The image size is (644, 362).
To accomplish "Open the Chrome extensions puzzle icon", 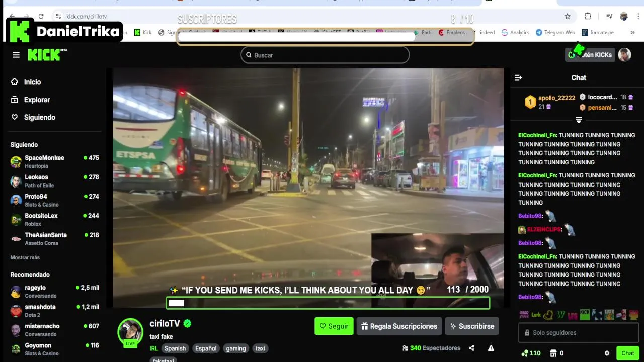I will [x=588, y=16].
